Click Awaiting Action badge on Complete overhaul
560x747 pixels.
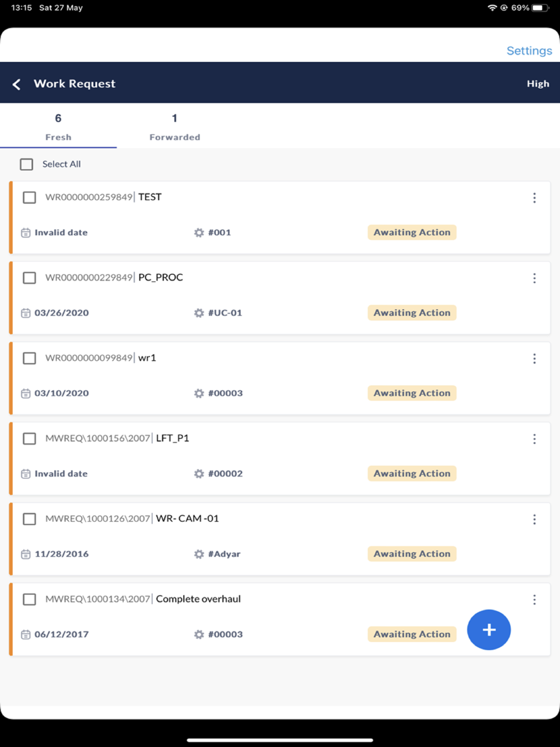[412, 634]
